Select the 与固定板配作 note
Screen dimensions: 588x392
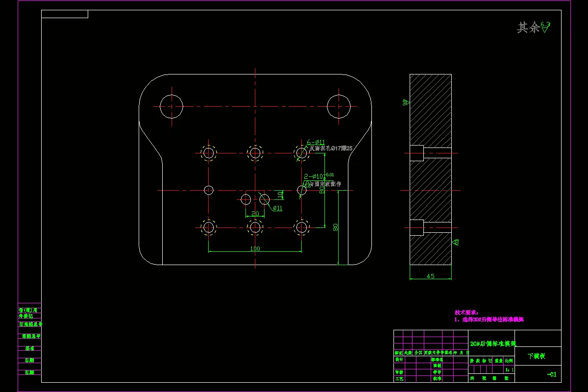326,184
